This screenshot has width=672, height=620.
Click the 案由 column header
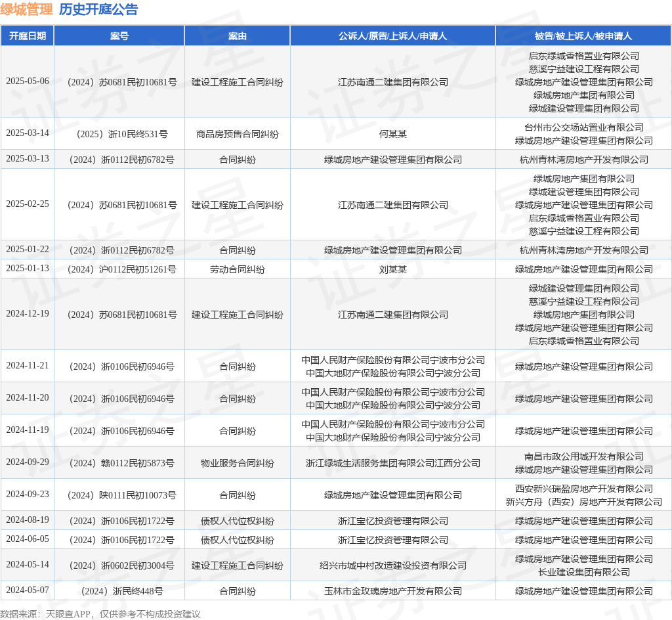(x=238, y=36)
